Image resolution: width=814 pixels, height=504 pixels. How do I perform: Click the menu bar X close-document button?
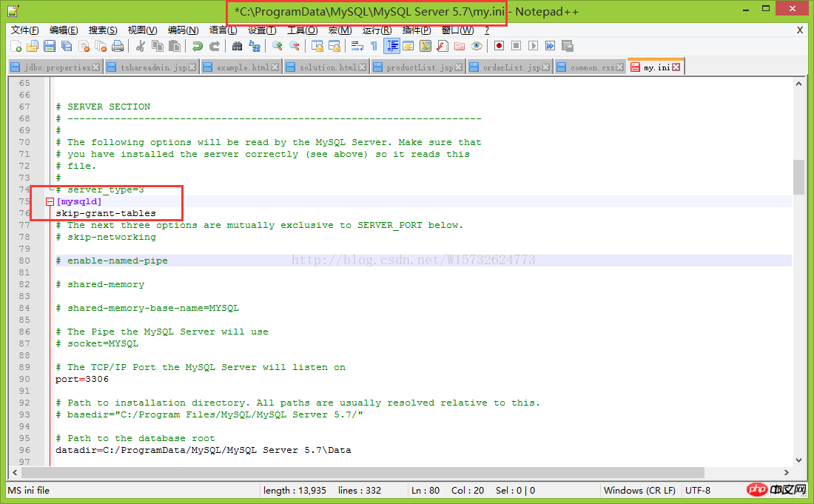[799, 30]
